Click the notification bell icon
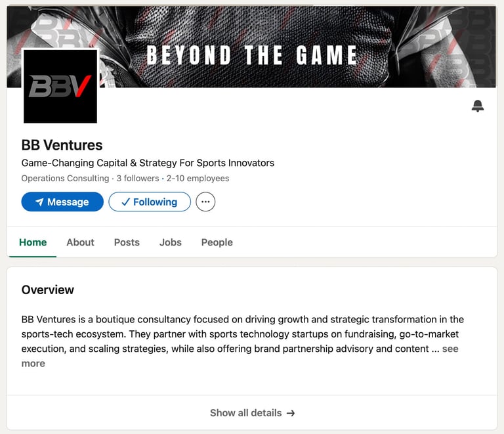Screen dimensions: 504x434 478,106
